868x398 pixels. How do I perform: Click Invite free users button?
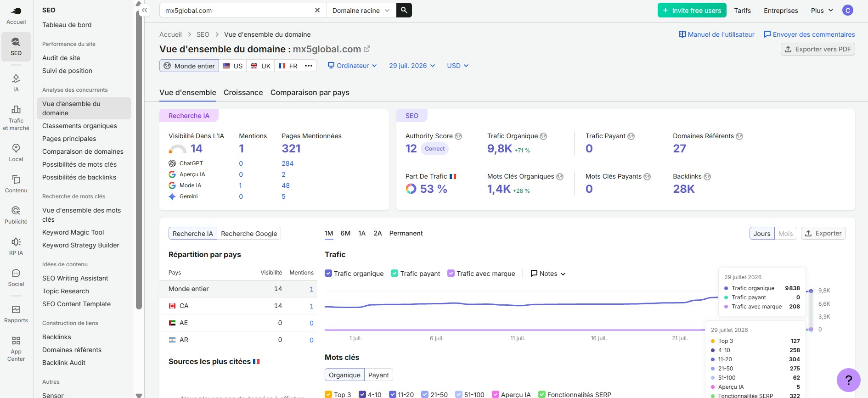tap(692, 10)
